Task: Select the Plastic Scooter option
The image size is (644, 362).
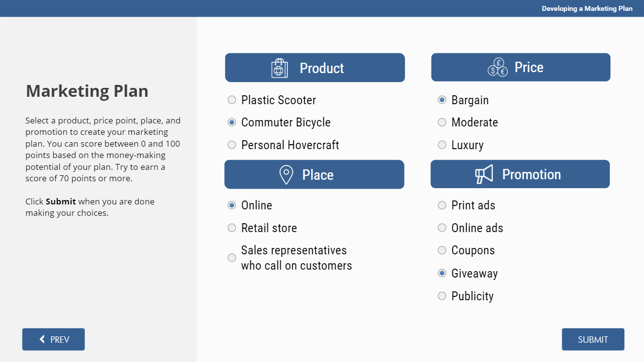Action: pos(232,100)
